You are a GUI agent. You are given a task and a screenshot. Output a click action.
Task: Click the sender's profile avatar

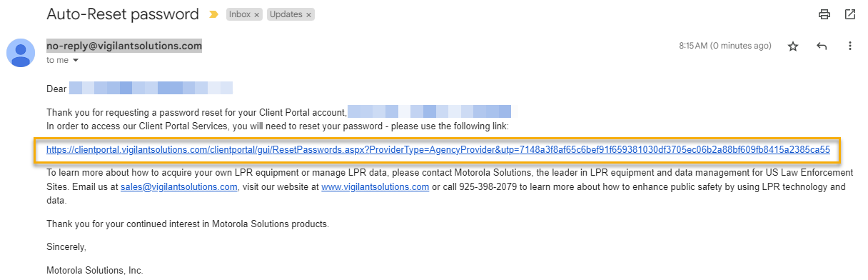(21, 53)
